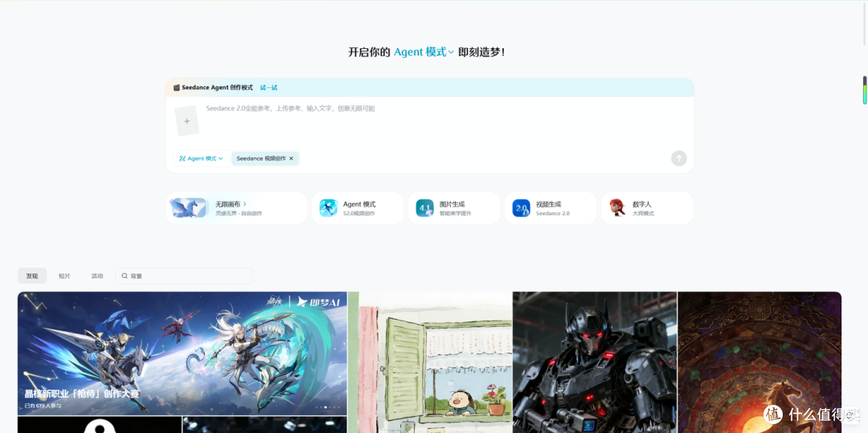Click the 试一试 link in the Seedance banner
Screen dimensions: 868x433
pyautogui.click(x=268, y=88)
